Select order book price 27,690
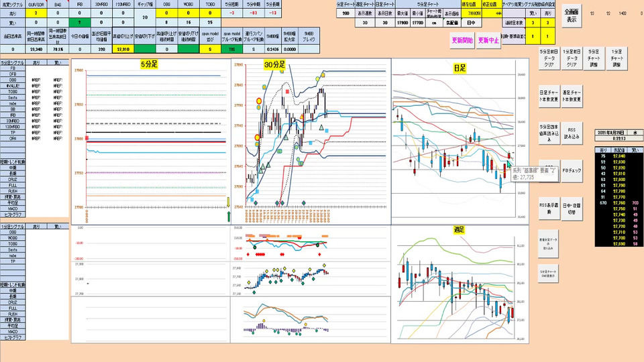This screenshot has width=644, height=362. 619,244
